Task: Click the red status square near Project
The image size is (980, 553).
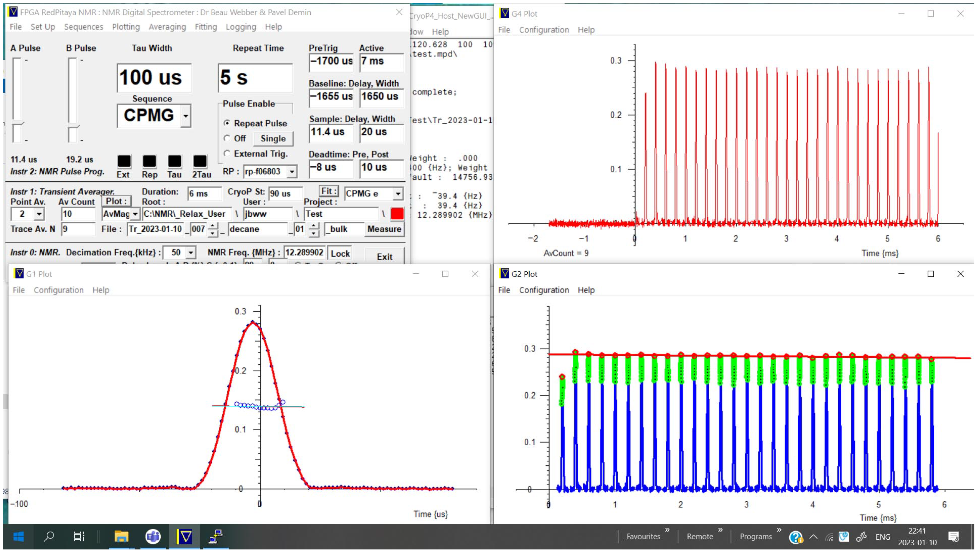Action: (397, 214)
